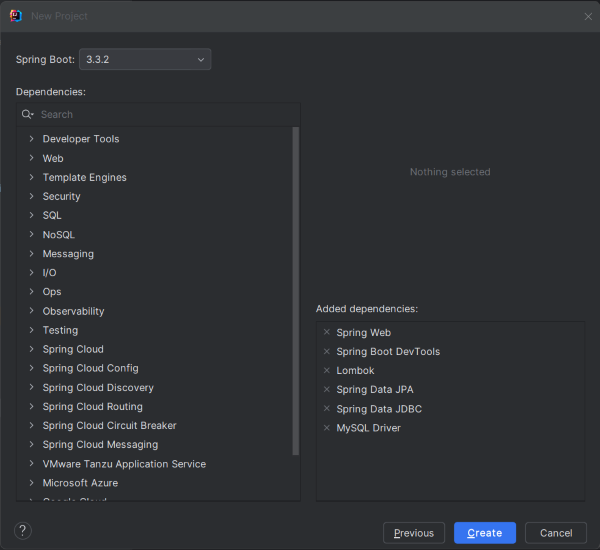Remove Spring Data JPA via X icon
The height and width of the screenshot is (550, 600).
(326, 389)
